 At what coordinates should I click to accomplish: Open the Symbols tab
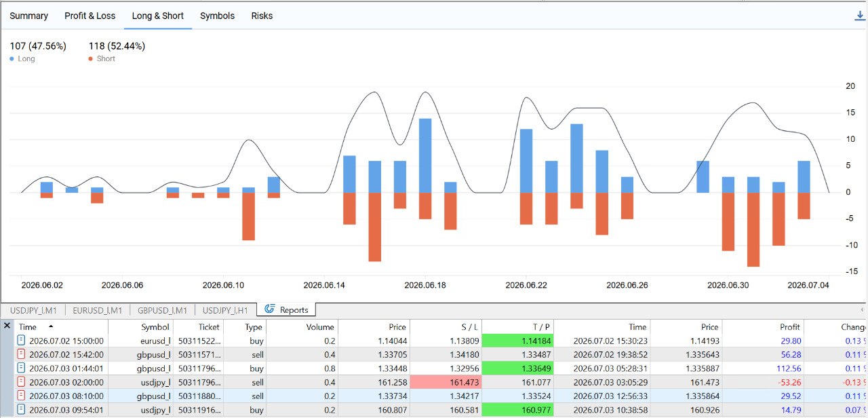[217, 16]
